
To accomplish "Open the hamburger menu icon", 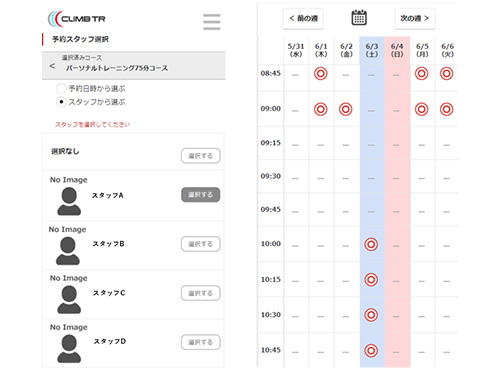I will click(212, 22).
